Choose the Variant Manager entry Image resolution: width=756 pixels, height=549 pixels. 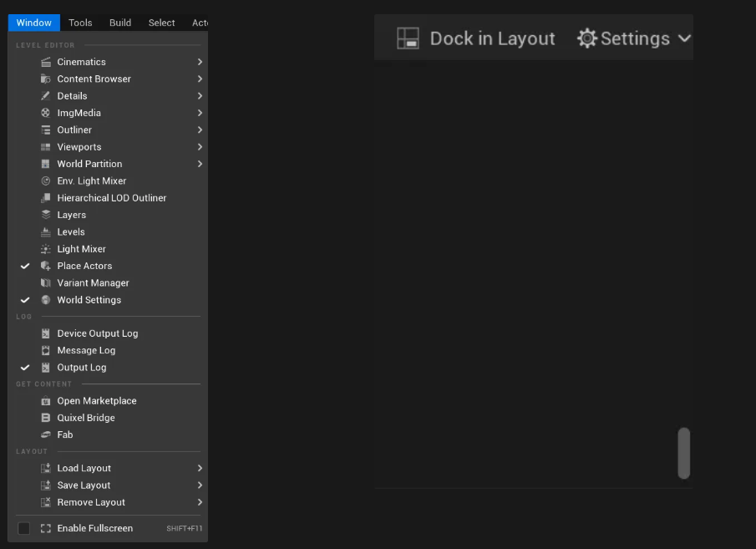point(108,282)
